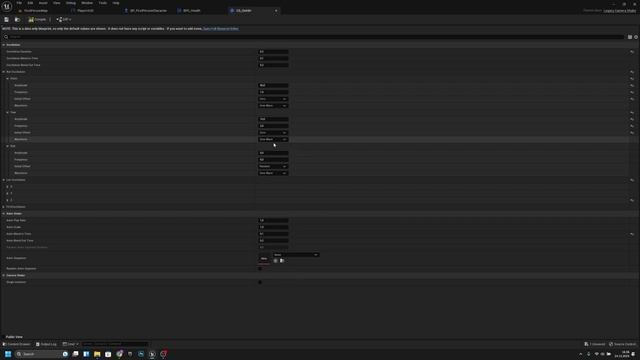Collapse the Rot Oscillation section
The image size is (640, 360).
click(x=4, y=72)
